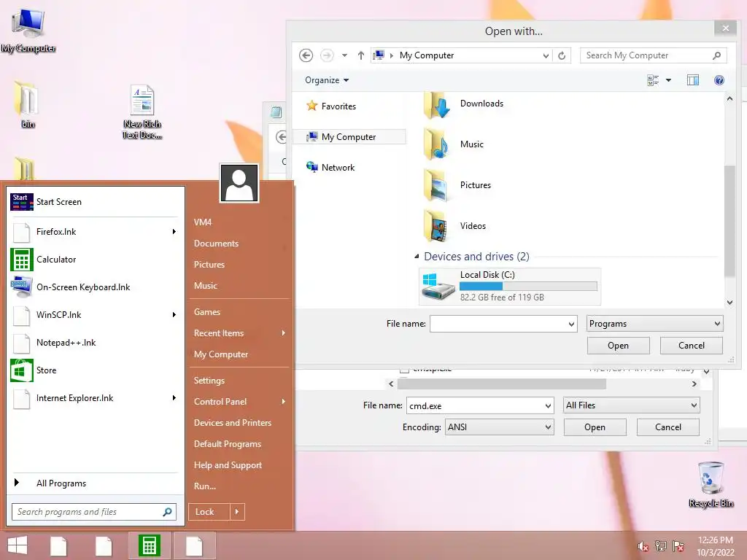Select My Computer in navigation pane

click(x=348, y=136)
